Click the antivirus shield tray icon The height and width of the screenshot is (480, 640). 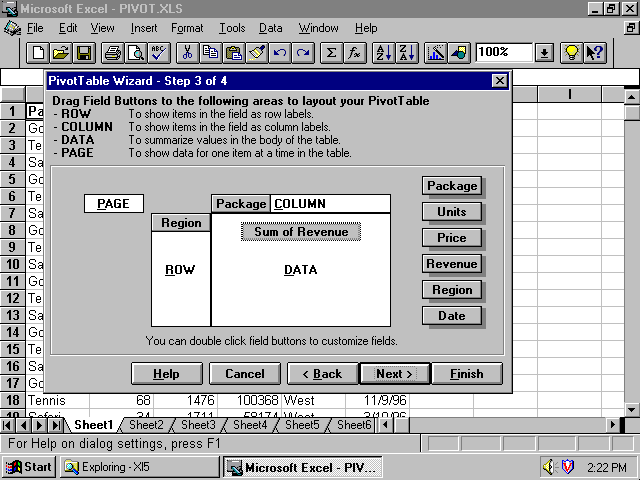click(568, 467)
